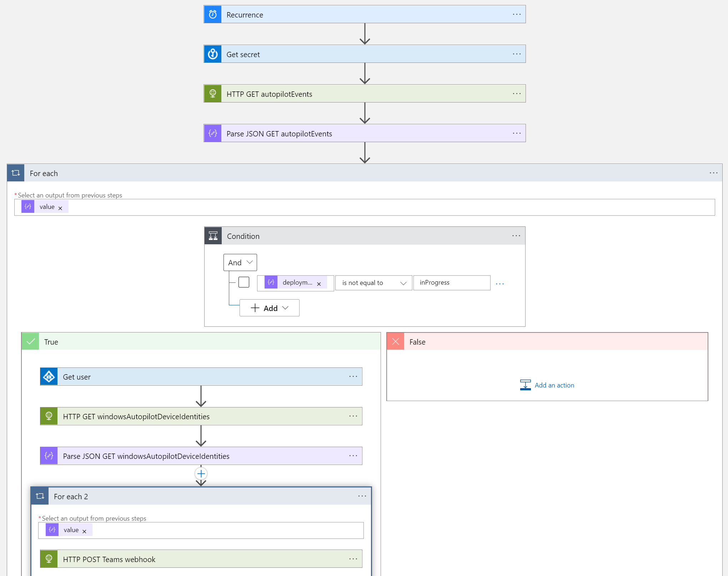728x576 pixels.
Task: Click the HTTP POST Teams webhook globe icon
Action: 49,559
